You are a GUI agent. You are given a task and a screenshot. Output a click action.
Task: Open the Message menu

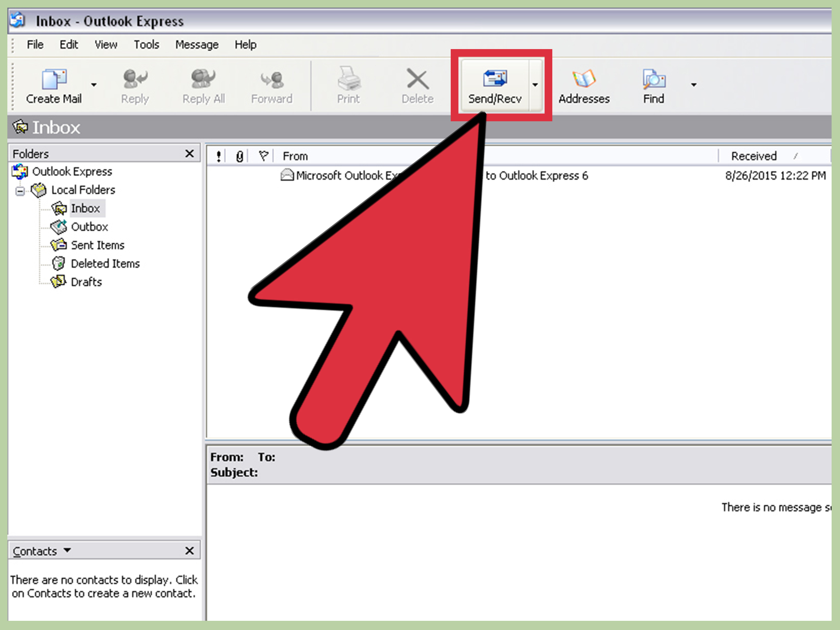197,45
